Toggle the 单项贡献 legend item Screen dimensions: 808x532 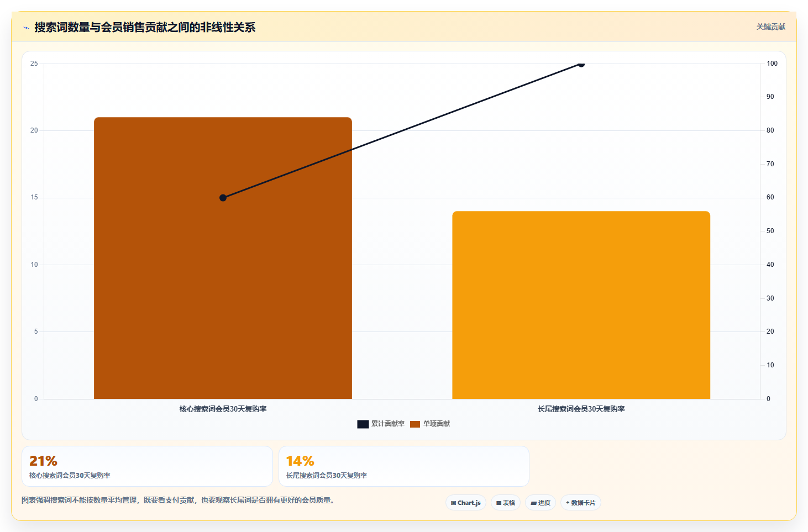430,424
